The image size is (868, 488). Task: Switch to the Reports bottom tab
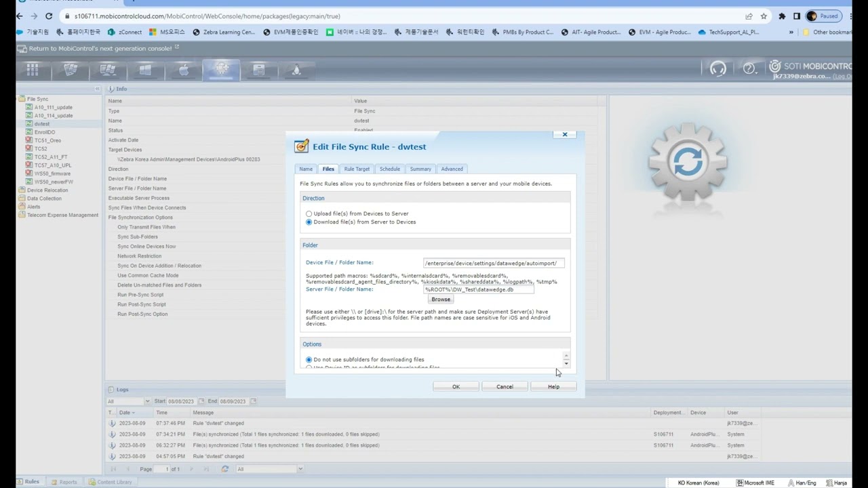[x=64, y=482]
